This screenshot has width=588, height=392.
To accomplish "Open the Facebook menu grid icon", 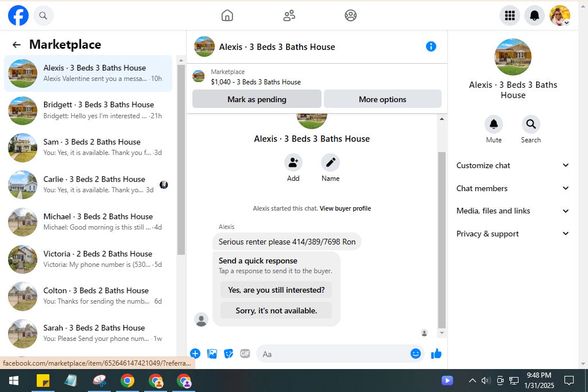I will click(510, 15).
